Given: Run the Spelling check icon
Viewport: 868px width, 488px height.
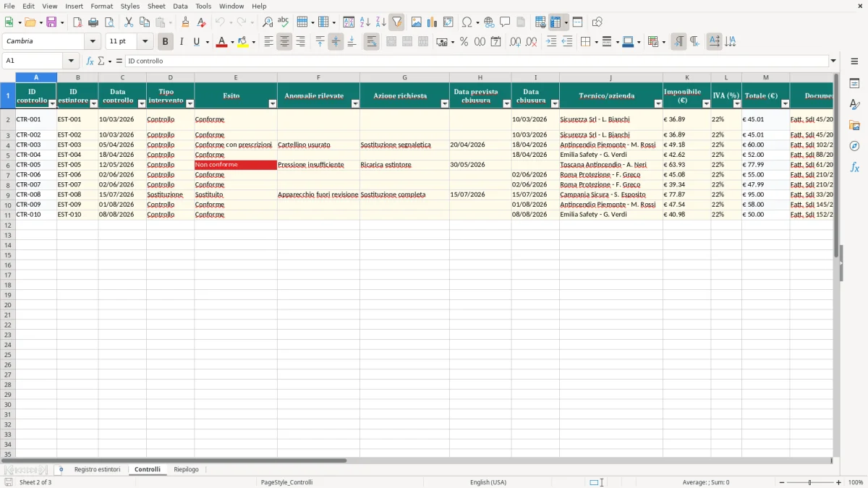Looking at the screenshot, I should (x=284, y=22).
